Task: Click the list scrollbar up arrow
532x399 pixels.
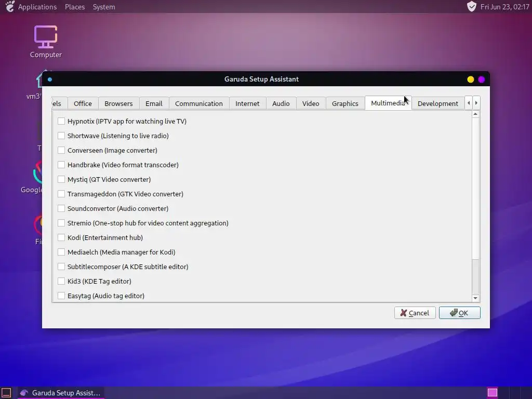Action: (x=475, y=114)
